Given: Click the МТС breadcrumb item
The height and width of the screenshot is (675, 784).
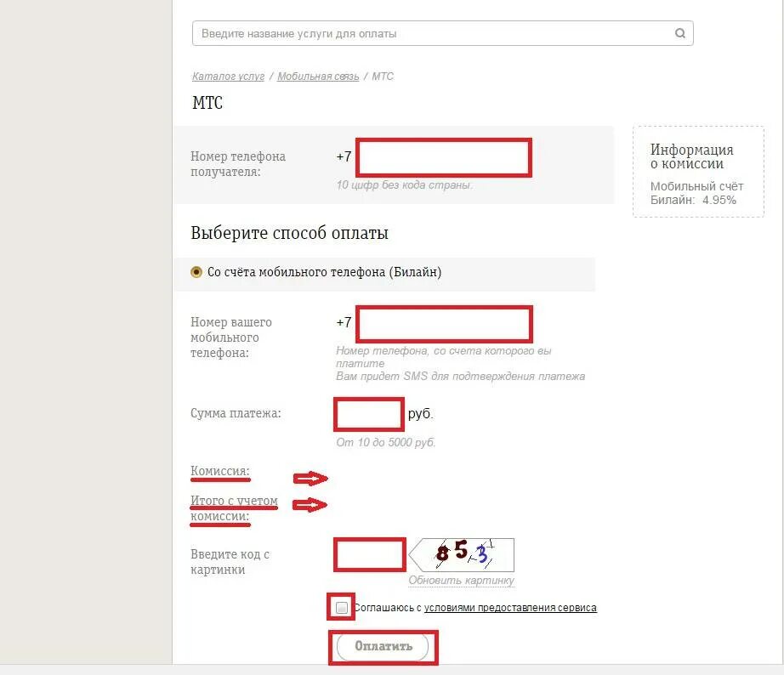Looking at the screenshot, I should 383,76.
